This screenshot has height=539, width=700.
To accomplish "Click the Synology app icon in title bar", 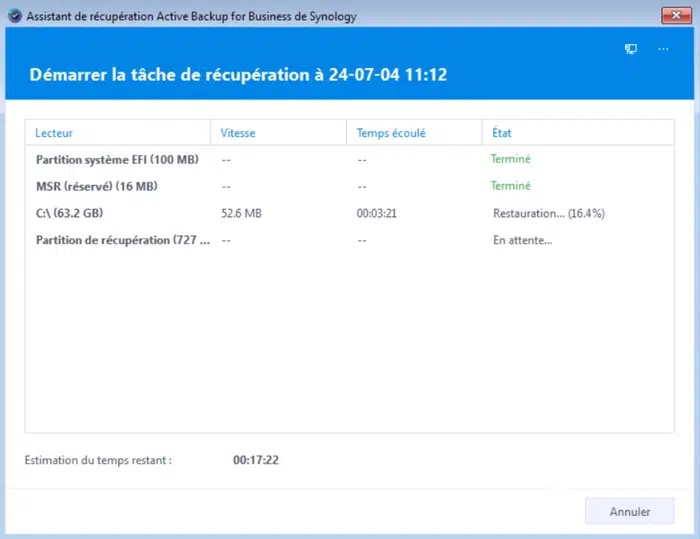I will pyautogui.click(x=15, y=16).
